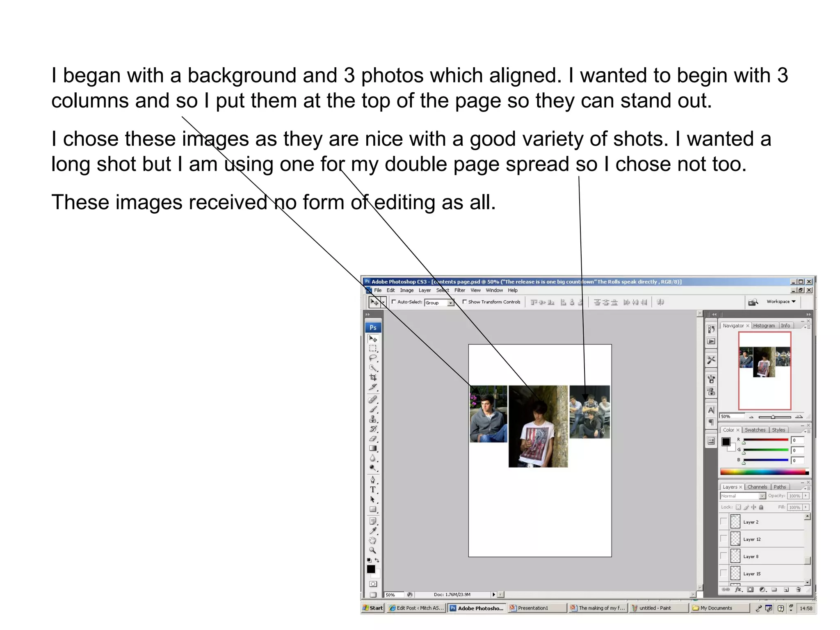
Task: Swap foreground and background colors
Action: tap(377, 560)
